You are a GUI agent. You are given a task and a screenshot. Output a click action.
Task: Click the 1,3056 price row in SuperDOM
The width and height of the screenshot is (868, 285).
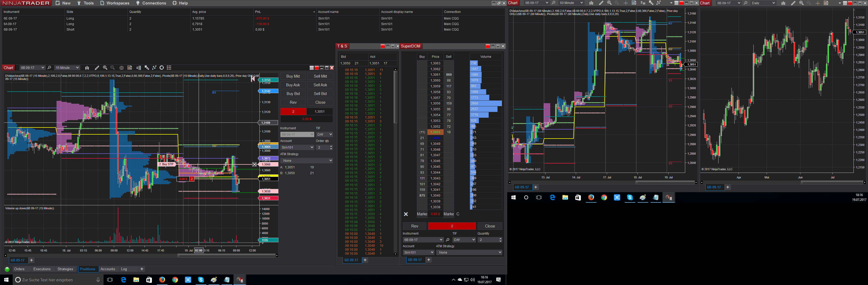tap(435, 104)
